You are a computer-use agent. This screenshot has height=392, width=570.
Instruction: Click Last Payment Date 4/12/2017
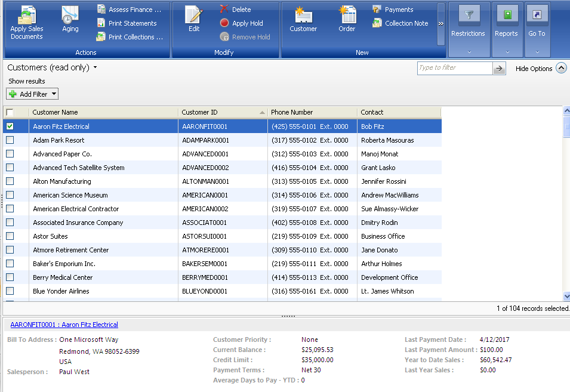click(x=494, y=339)
